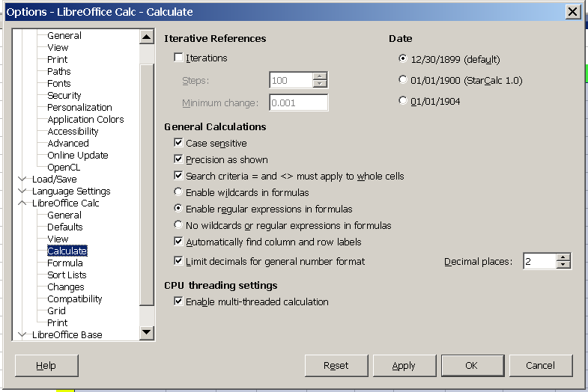
Task: Collapse the LibreOffice Calc node
Action: coord(22,203)
